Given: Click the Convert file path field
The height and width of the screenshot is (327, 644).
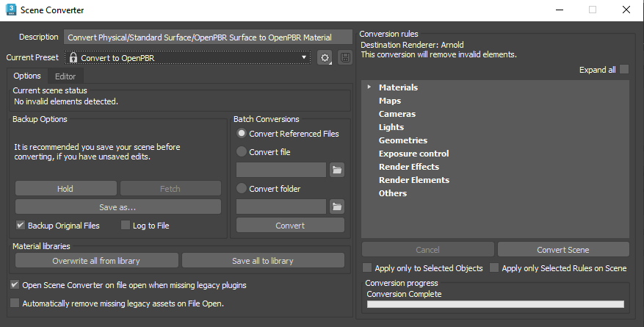Looking at the screenshot, I should (x=281, y=170).
